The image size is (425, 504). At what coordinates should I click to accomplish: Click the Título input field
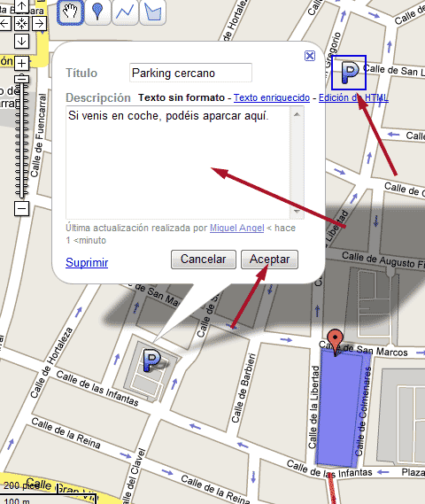tap(191, 73)
